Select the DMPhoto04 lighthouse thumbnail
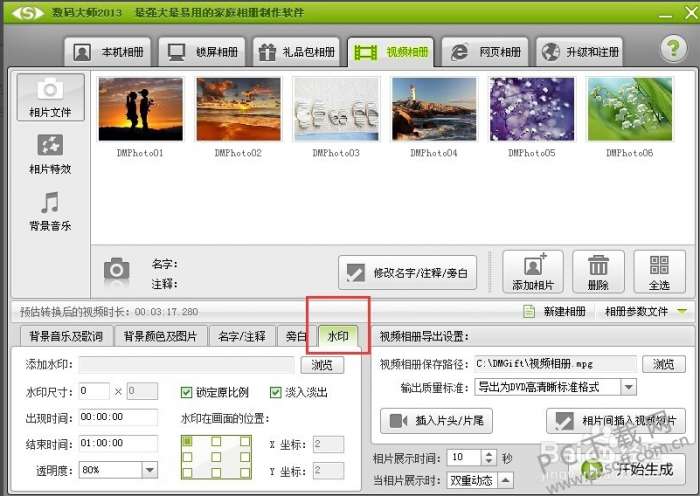Screen dimensions: 700x496 point(434,109)
